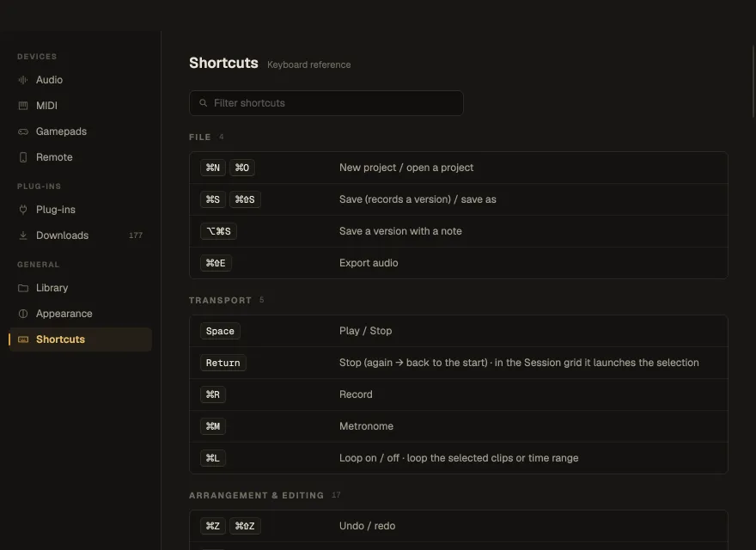Go to Appearance settings
Viewport: 756px width, 550px height.
[80, 314]
